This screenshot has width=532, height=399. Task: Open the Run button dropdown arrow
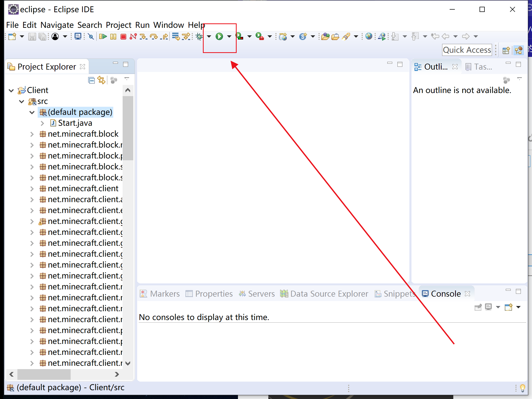pyautogui.click(x=229, y=36)
